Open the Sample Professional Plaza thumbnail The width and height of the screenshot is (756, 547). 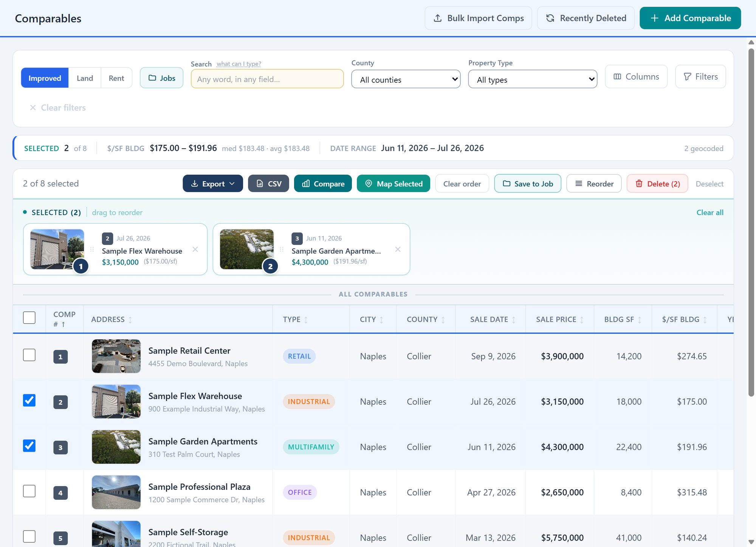116,492
